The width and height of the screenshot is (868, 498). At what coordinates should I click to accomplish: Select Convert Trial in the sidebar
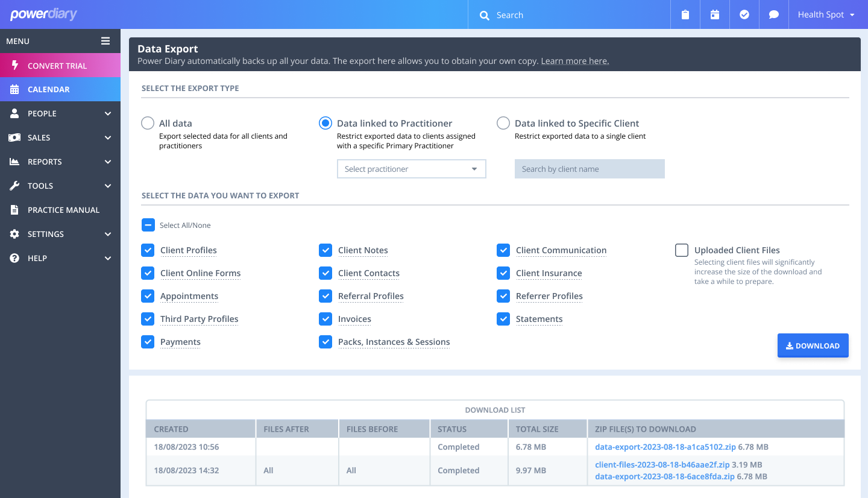[57, 66]
